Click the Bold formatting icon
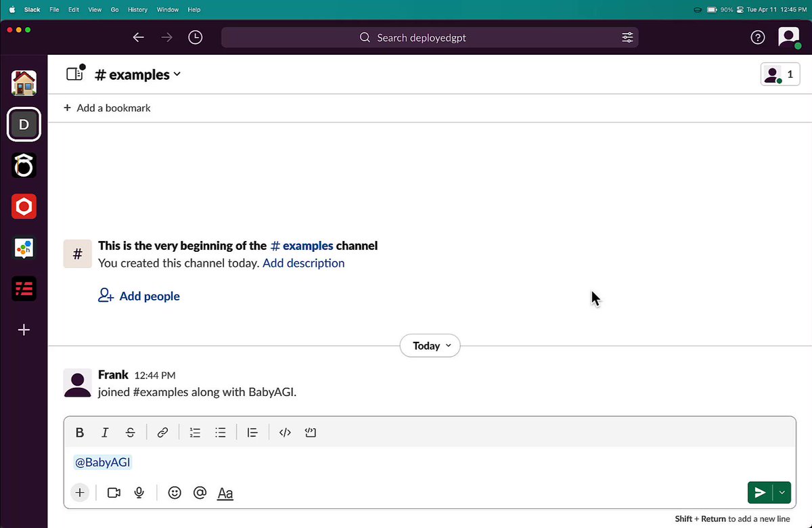This screenshot has height=528, width=812. click(x=80, y=433)
